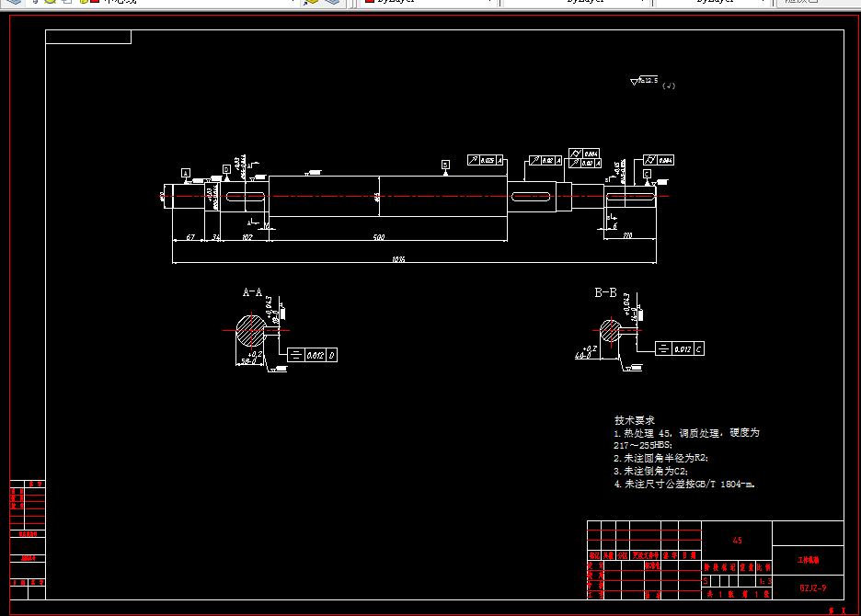This screenshot has height=616, width=861.
Task: Select the 217~255HBS hardness text line
Action: (642, 445)
